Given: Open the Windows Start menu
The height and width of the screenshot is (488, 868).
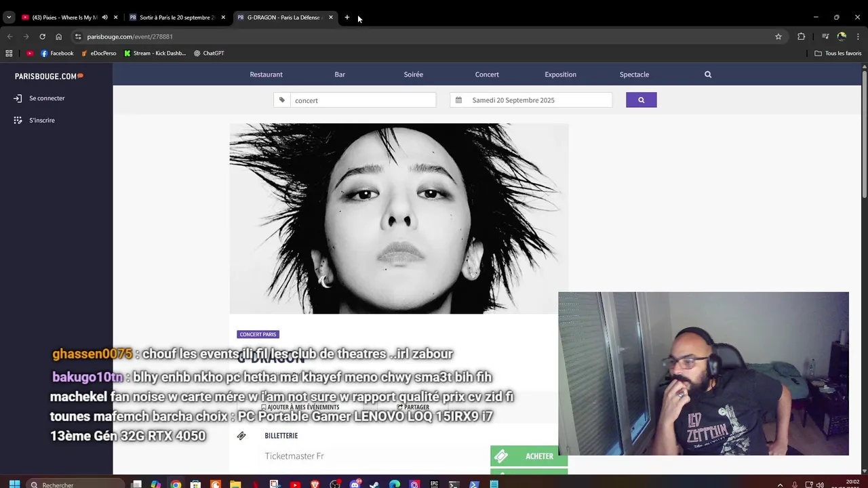Looking at the screenshot, I should (x=14, y=485).
